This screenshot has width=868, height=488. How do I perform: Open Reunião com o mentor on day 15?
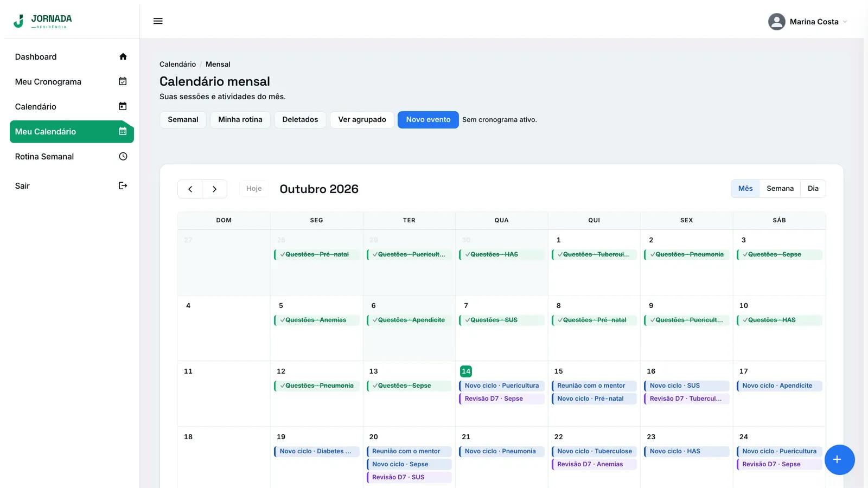[595, 386]
